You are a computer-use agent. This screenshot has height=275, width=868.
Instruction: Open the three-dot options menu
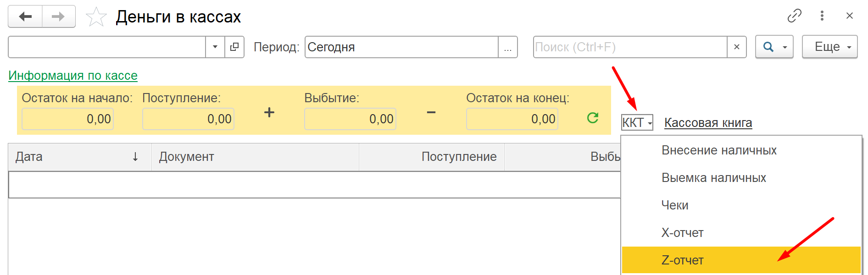822,16
